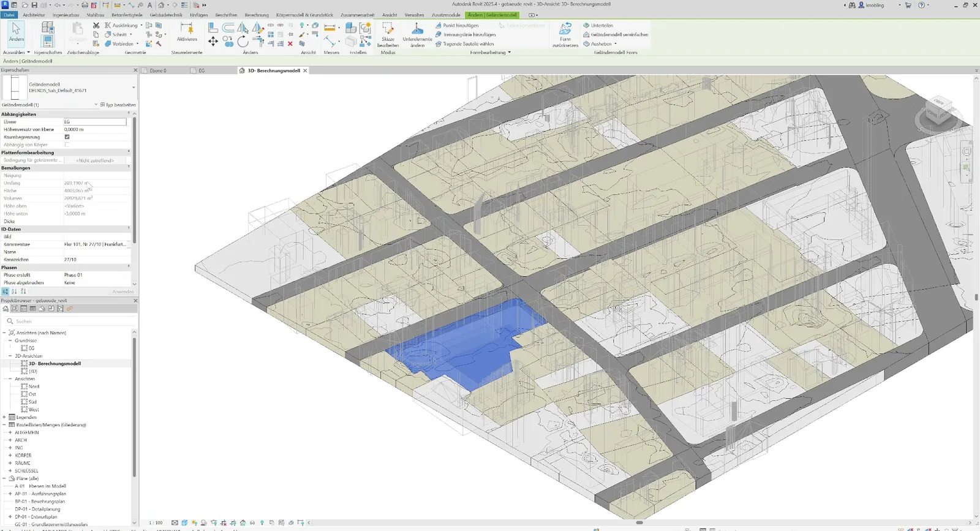Viewport: 980px width, 531px height.
Task: Click the Move tool cross-arrows icon
Action: point(213,41)
